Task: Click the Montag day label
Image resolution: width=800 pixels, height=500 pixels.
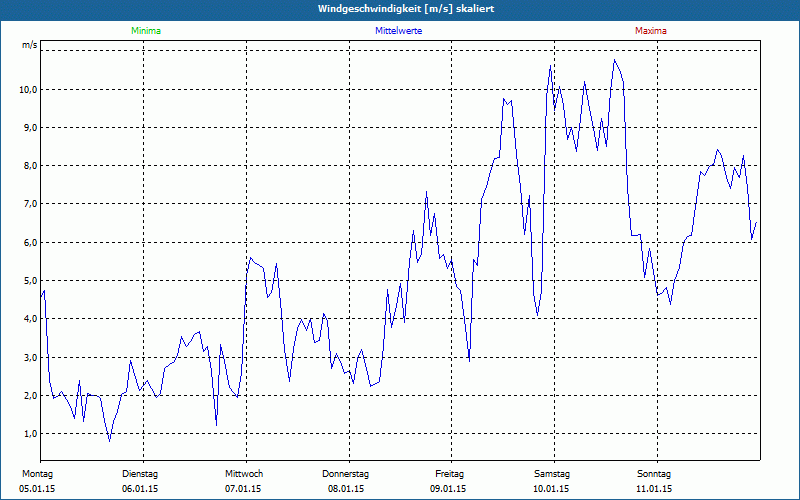Action: 37,474
